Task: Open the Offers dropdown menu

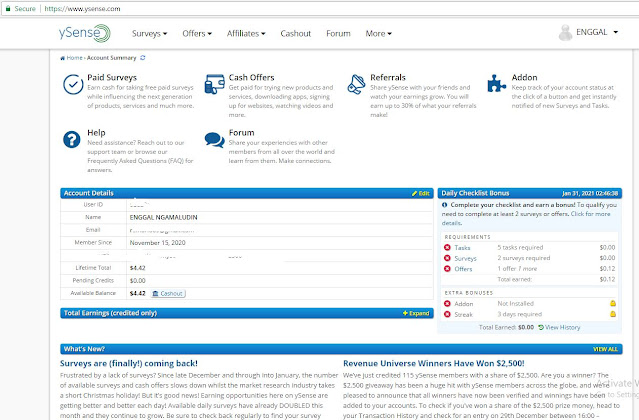Action: (x=197, y=33)
